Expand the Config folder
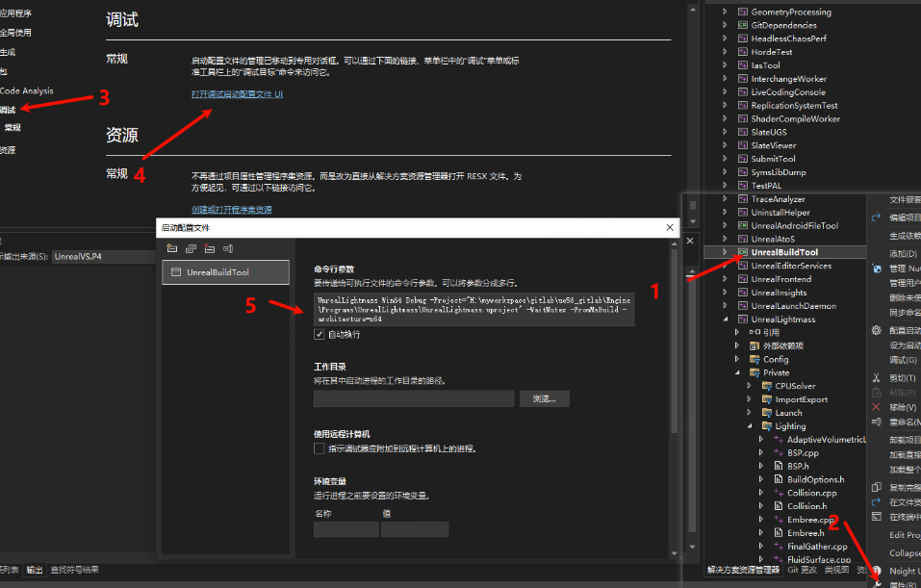The width and height of the screenshot is (921, 588). (x=737, y=359)
